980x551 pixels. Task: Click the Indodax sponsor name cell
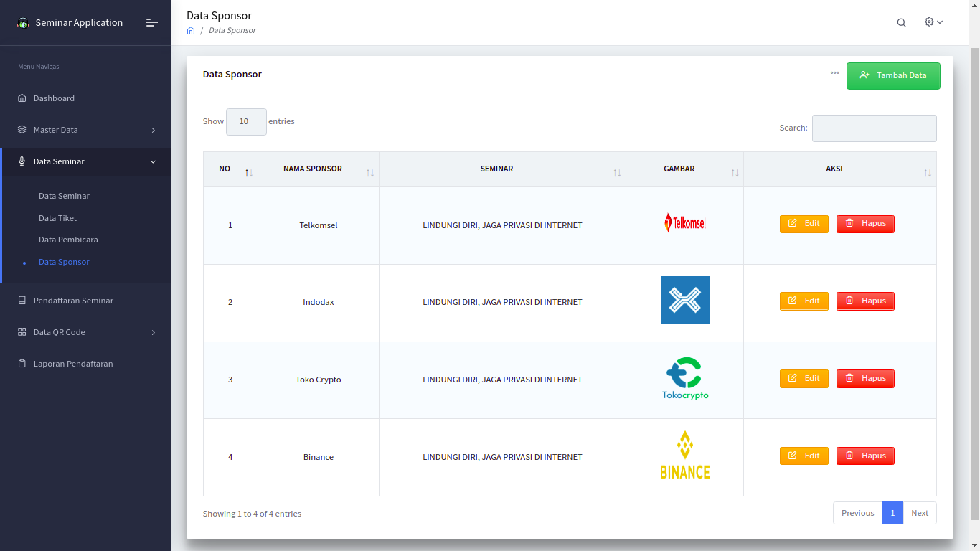tap(319, 303)
